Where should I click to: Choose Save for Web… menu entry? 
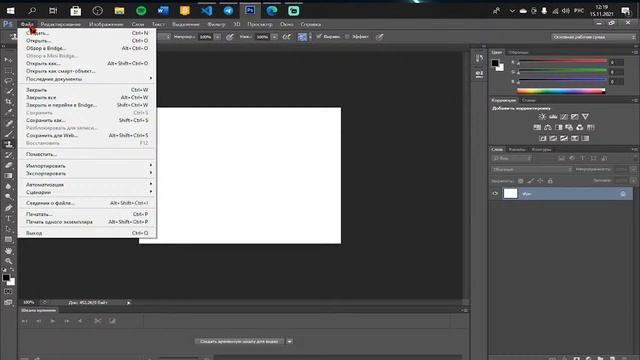[x=87, y=136]
